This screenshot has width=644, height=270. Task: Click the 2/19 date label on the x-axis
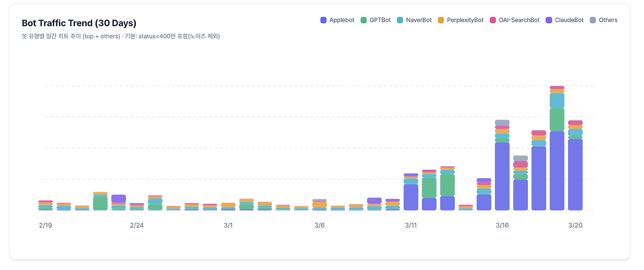tap(45, 225)
